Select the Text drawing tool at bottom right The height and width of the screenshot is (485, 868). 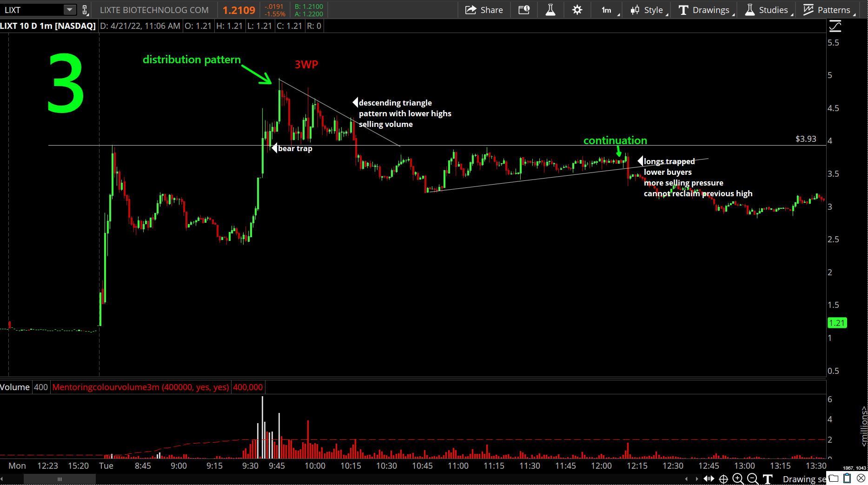(768, 478)
